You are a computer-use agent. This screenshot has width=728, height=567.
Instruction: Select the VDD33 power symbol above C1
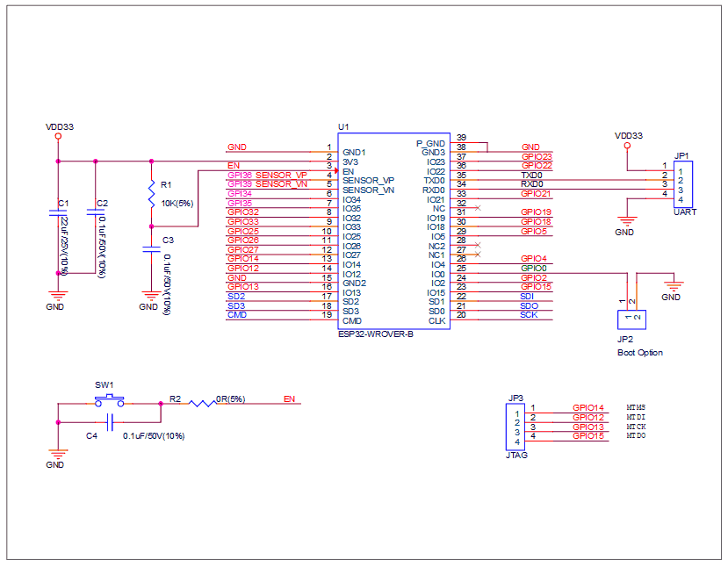[x=58, y=136]
